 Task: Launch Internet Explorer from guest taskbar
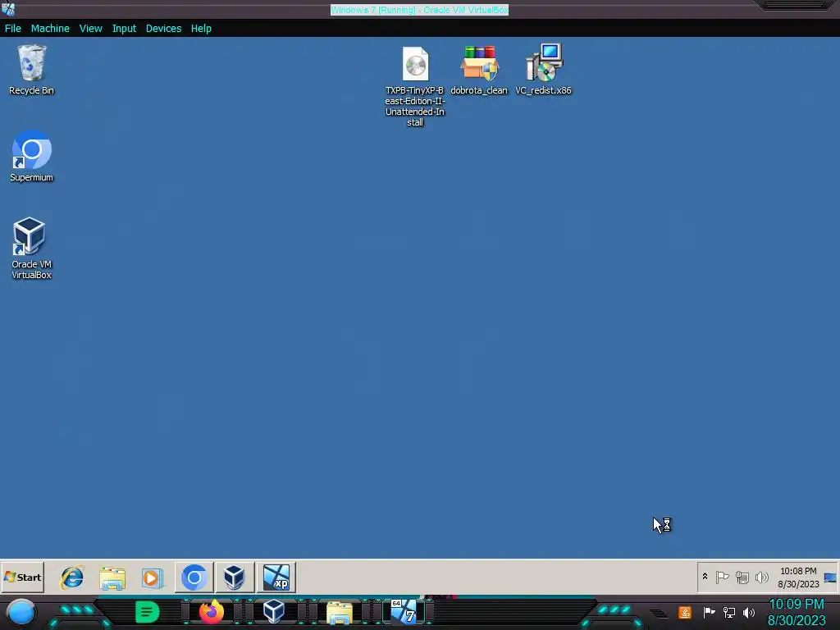click(x=72, y=577)
